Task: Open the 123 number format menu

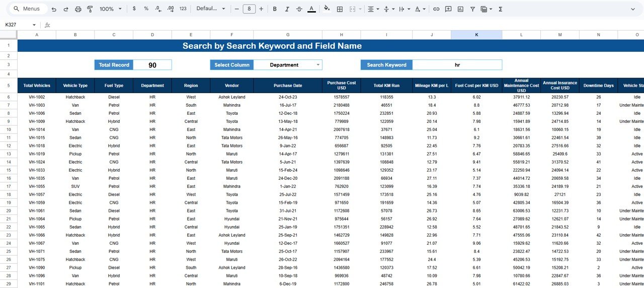Action: 183,9
